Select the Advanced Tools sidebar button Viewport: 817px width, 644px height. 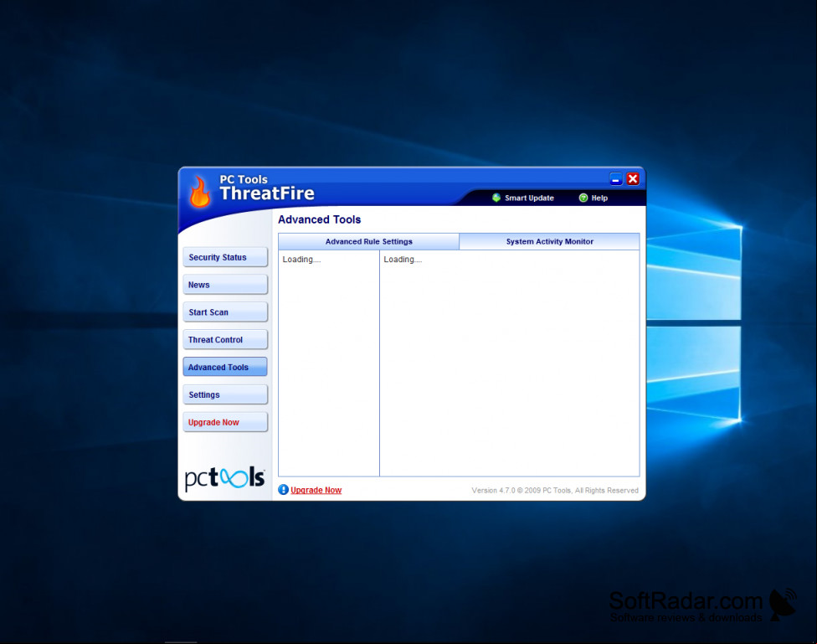[225, 367]
